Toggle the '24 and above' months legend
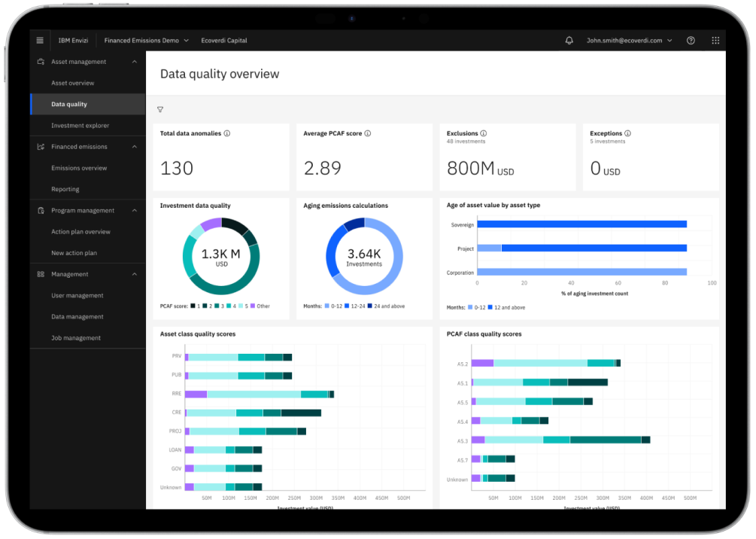Image resolution: width=756 pixels, height=539 pixels. coord(386,306)
